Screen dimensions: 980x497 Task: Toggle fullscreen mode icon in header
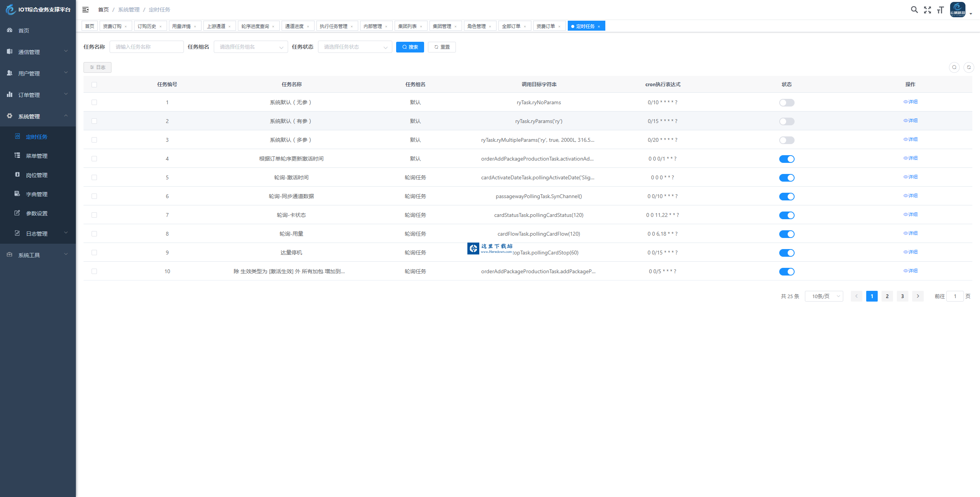coord(927,10)
